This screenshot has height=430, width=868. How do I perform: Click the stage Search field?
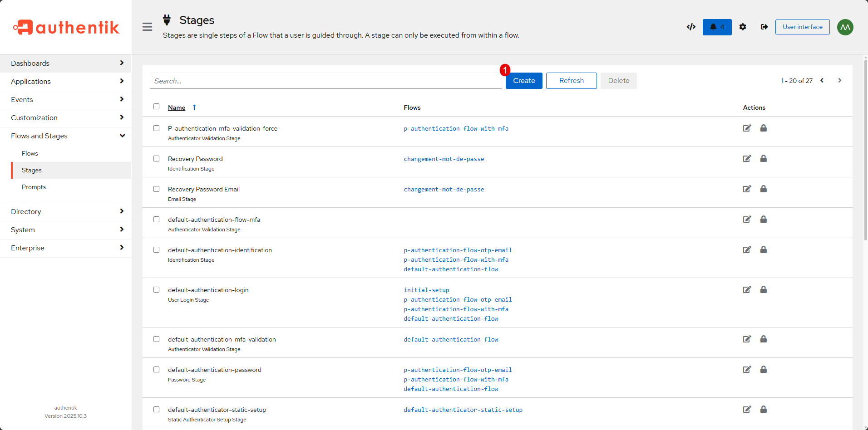(x=325, y=81)
